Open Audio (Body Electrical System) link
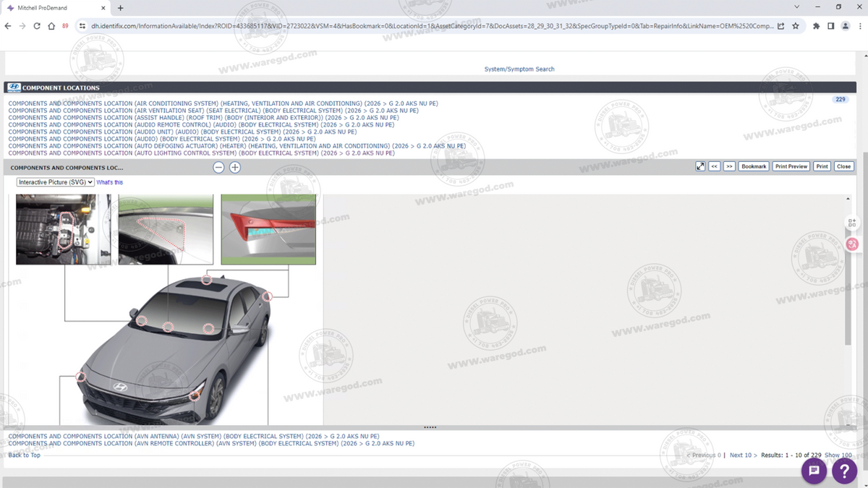Screen dimensions: 868x488 tap(162, 139)
